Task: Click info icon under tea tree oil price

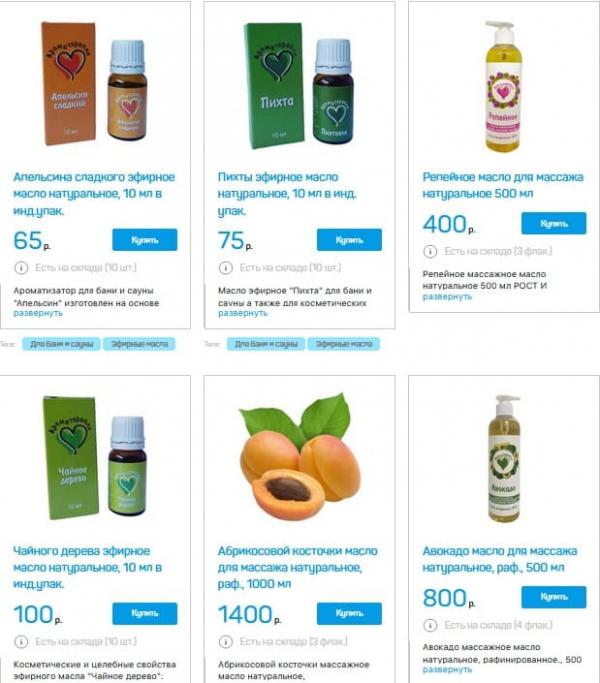Action: (21, 642)
